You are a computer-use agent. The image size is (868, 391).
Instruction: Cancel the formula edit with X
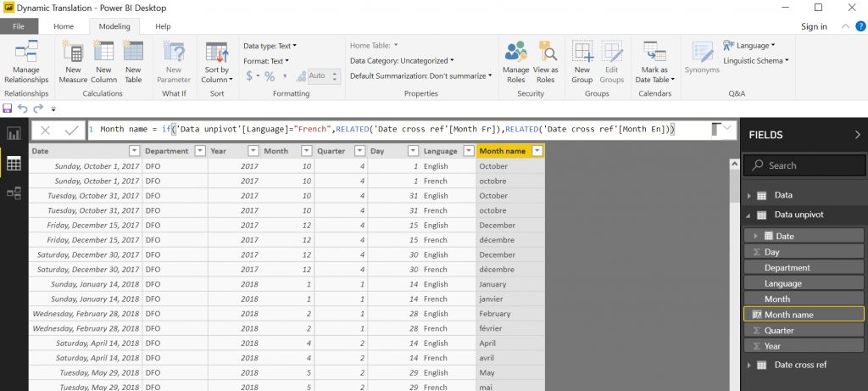click(46, 130)
